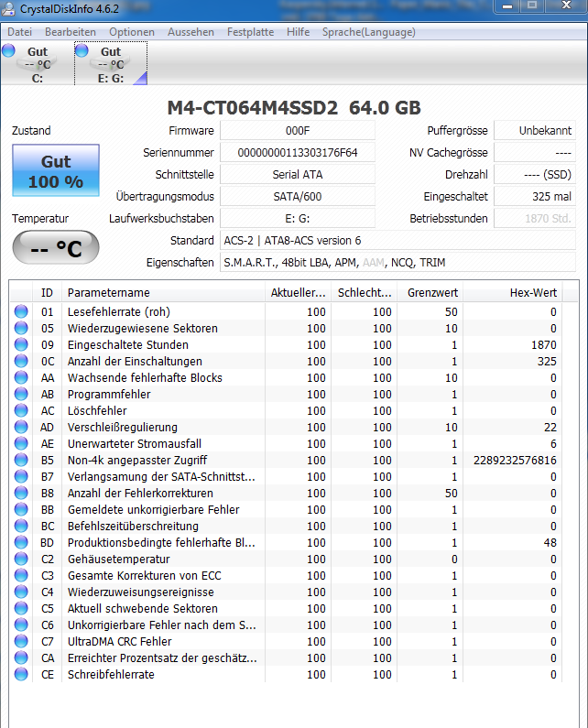Open the Datei menu
588x728 pixels.
point(20,32)
